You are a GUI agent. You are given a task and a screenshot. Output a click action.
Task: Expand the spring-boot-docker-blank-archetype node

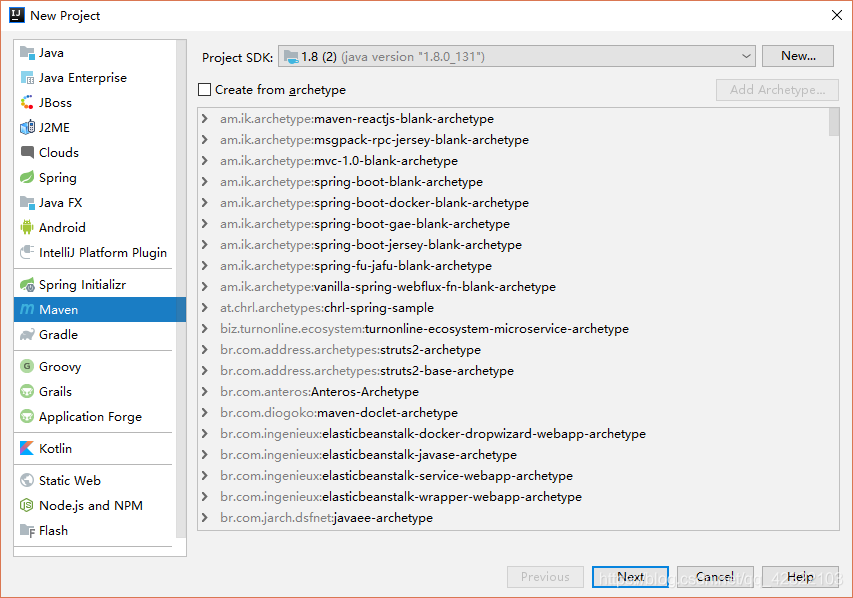[x=205, y=202]
